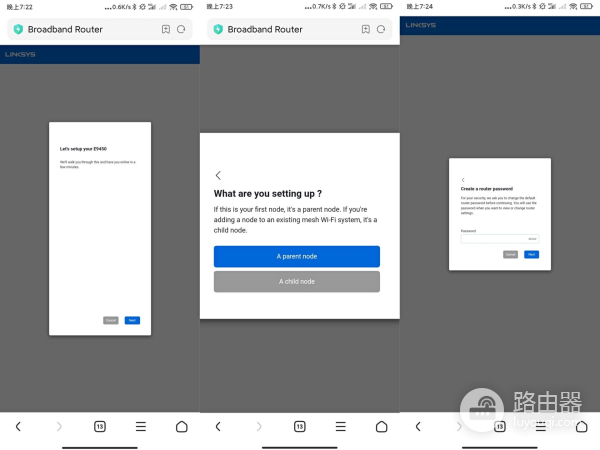600x450 pixels.
Task: Reload the page in the middle phone screen
Action: (381, 30)
